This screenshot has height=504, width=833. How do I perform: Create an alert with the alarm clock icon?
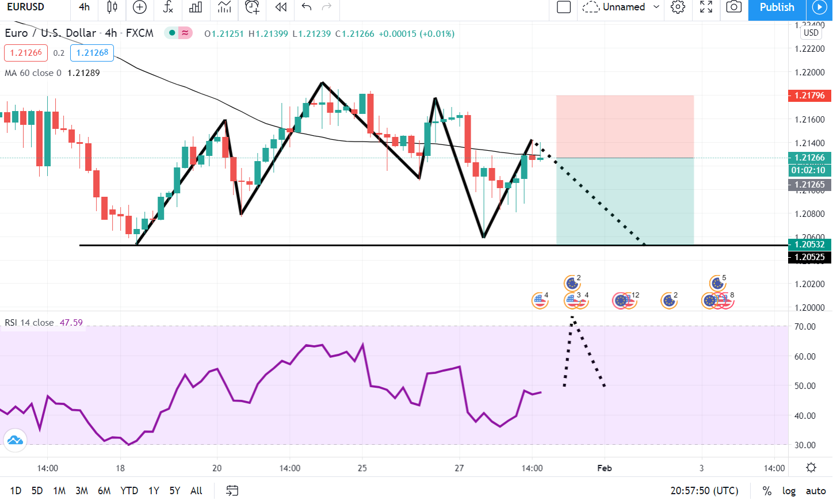(252, 7)
